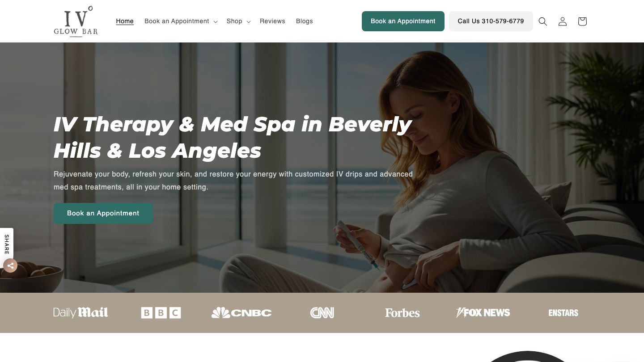Go to the Home menu item

(125, 21)
